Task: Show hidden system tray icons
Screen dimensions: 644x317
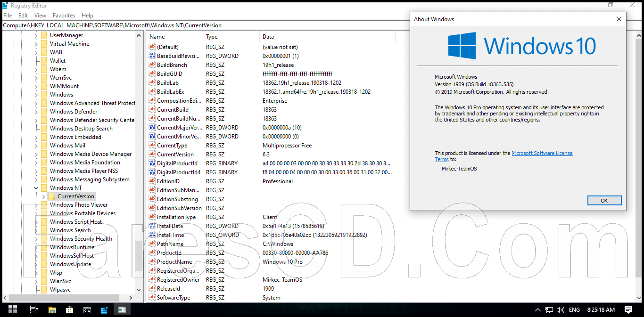Action: pos(538,310)
